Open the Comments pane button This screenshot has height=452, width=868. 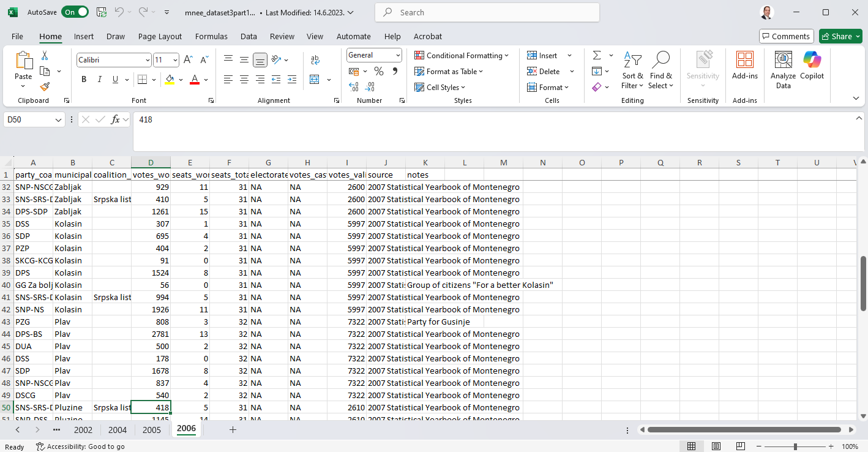coord(786,36)
